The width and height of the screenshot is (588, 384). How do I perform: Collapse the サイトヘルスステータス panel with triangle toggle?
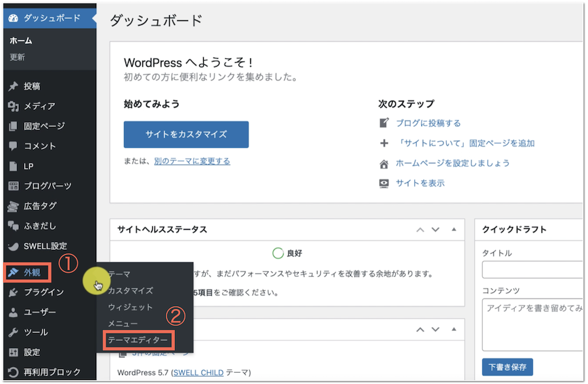point(453,230)
